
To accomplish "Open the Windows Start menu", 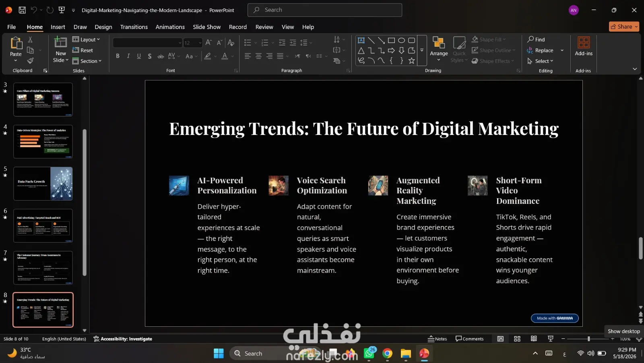I will tap(219, 353).
